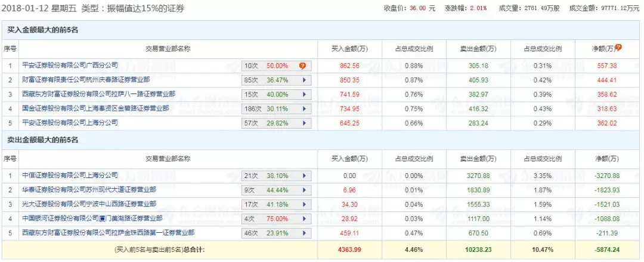
Task: Click net amount 557.38
Action: coord(607,65)
